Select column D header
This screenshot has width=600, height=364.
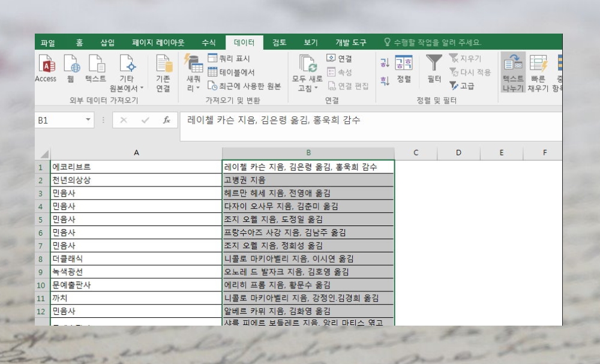click(x=458, y=153)
